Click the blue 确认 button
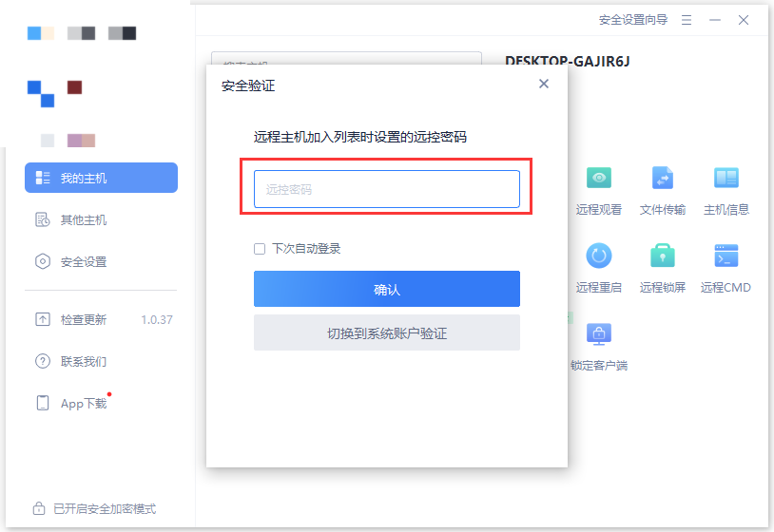The height and width of the screenshot is (532, 774). 386,289
